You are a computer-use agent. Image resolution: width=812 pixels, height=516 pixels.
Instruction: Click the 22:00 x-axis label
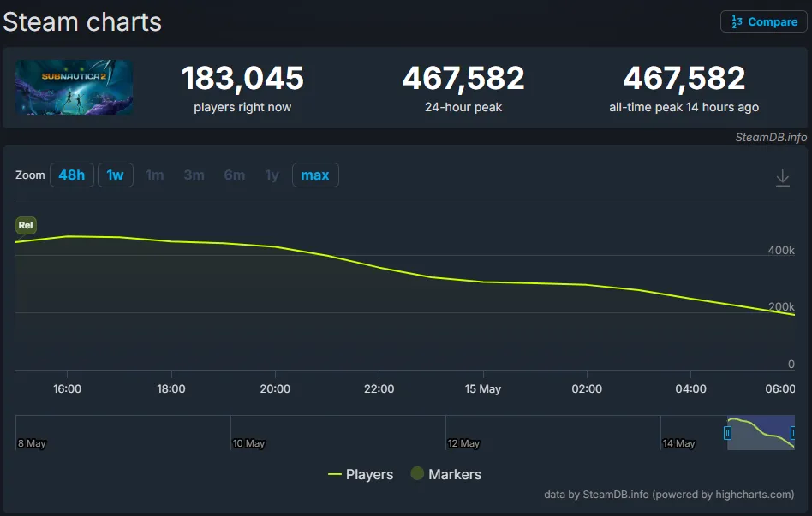379,388
